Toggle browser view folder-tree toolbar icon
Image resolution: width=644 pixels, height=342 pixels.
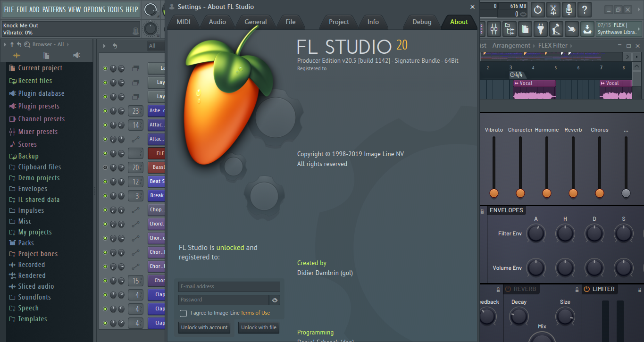point(509,29)
